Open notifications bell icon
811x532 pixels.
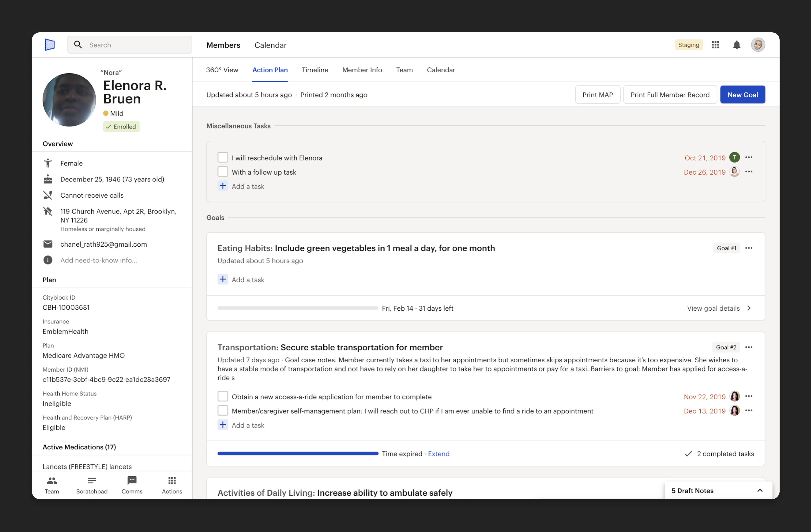(x=736, y=45)
